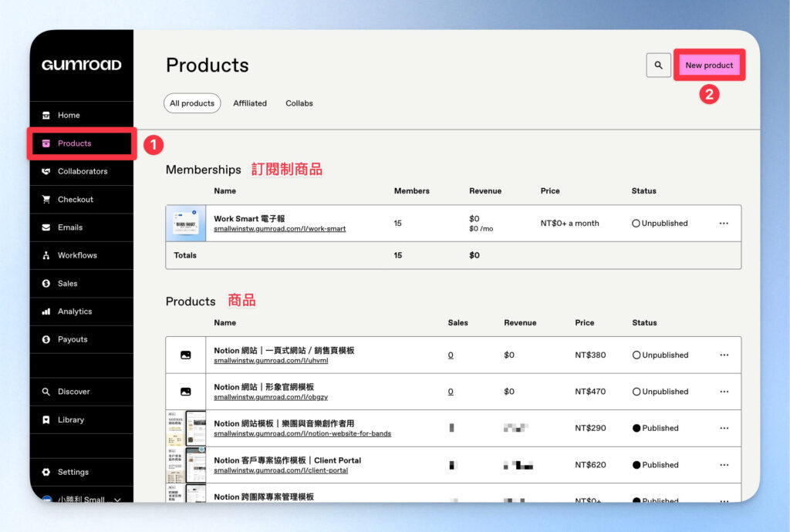Click Unpublished status of NT$380 product
The height and width of the screenshot is (532, 790).
tap(660, 355)
